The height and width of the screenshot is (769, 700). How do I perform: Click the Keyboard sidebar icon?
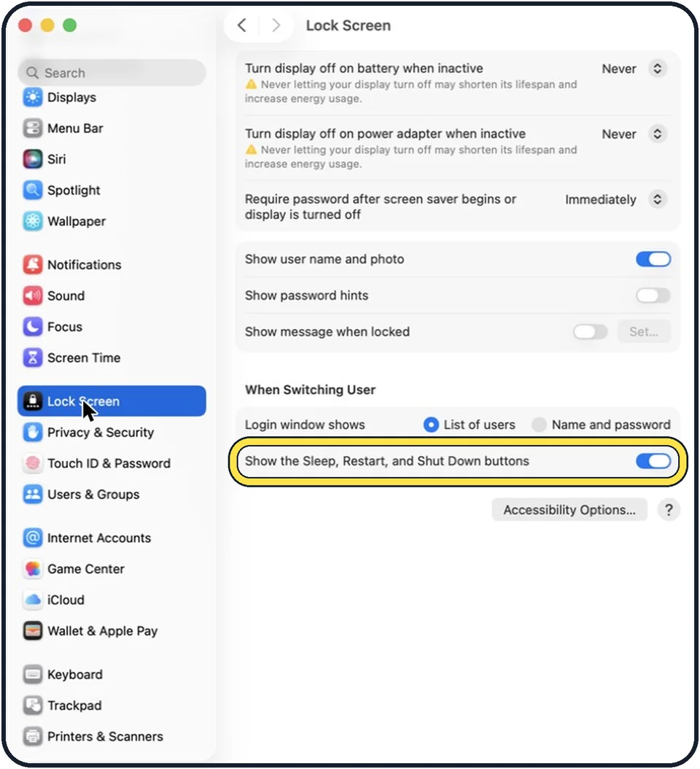tap(33, 674)
